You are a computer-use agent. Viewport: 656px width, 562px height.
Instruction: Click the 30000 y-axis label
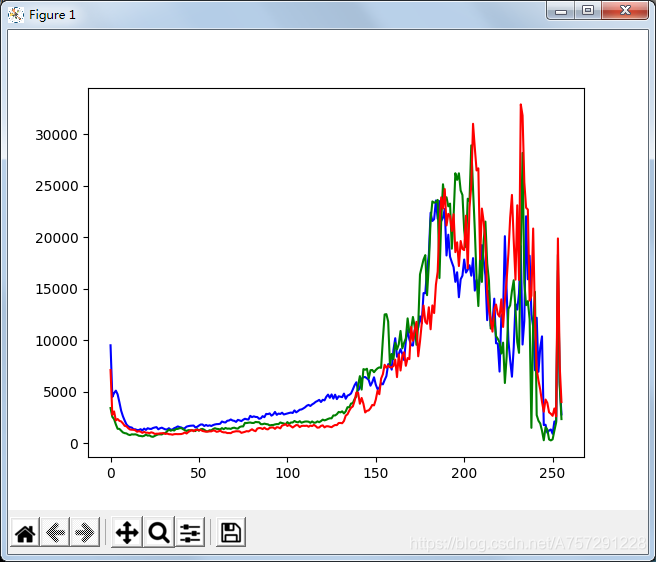pos(56,135)
